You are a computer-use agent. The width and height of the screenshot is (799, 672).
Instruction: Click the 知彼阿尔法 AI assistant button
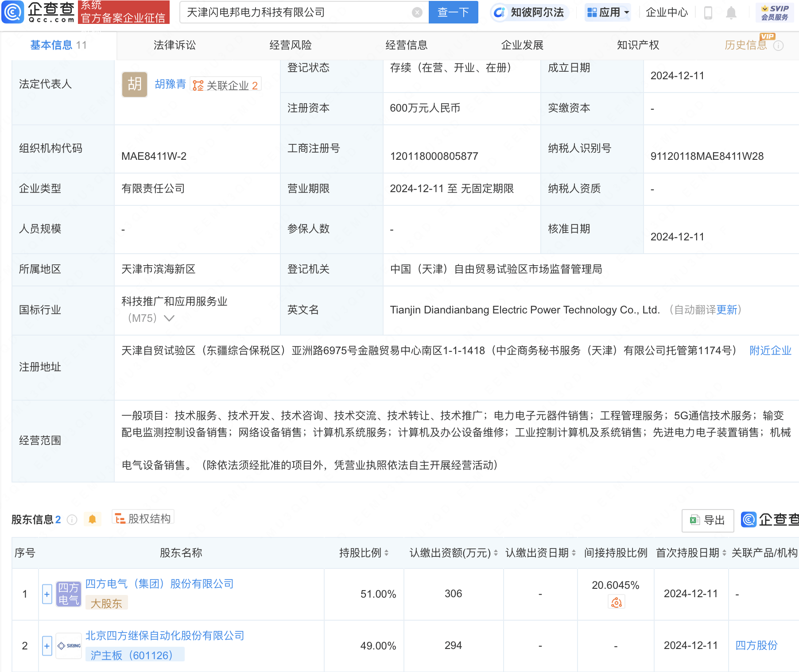(530, 12)
